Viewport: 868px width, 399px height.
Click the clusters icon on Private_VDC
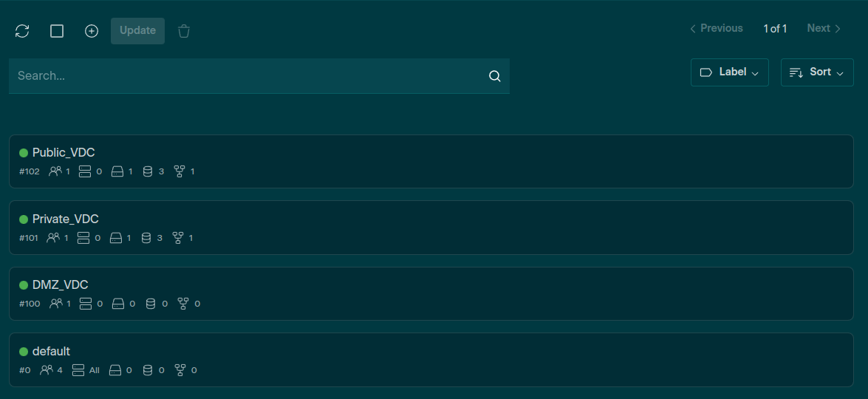pos(83,238)
